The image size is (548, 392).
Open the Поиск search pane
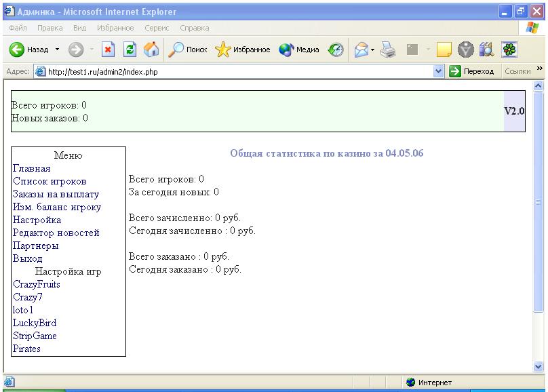(x=187, y=50)
